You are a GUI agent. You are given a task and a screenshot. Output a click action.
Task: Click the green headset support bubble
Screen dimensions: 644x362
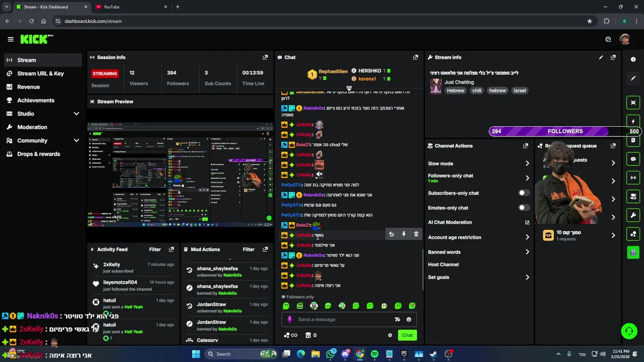click(x=629, y=331)
